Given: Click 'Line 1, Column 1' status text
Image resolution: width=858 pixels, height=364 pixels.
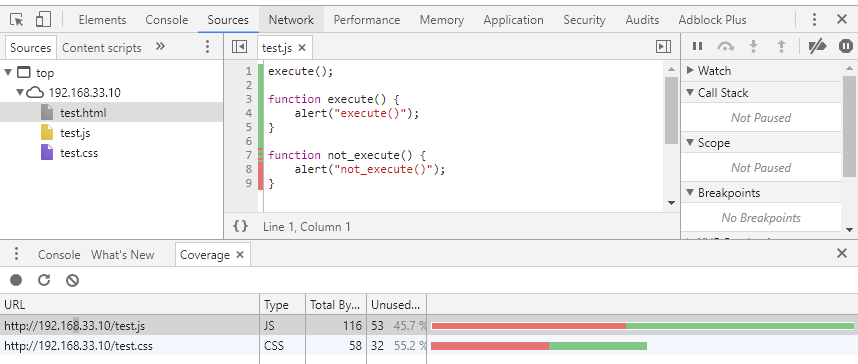Looking at the screenshot, I should click(306, 227).
